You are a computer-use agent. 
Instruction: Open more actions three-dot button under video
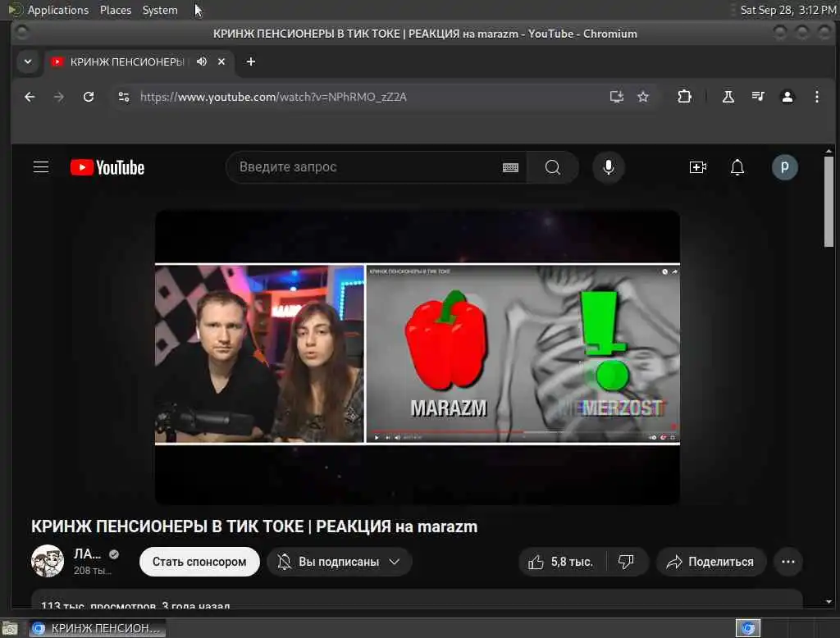pyautogui.click(x=788, y=562)
